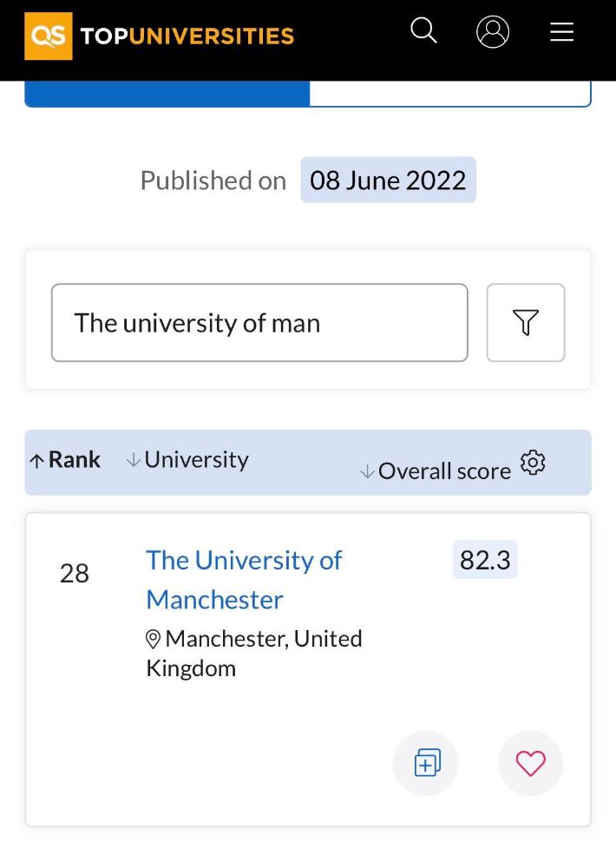Click the 82.3 overall score badge
This screenshot has width=616, height=868.
484,560
